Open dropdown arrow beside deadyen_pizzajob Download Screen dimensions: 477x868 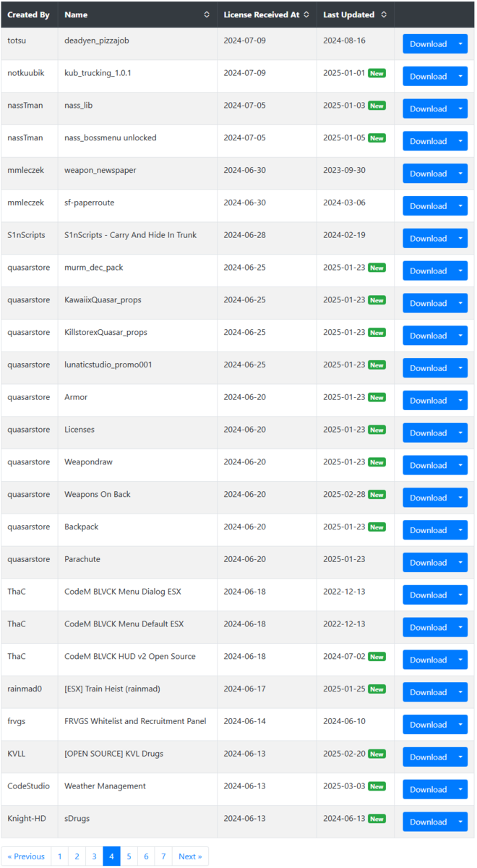coord(460,44)
